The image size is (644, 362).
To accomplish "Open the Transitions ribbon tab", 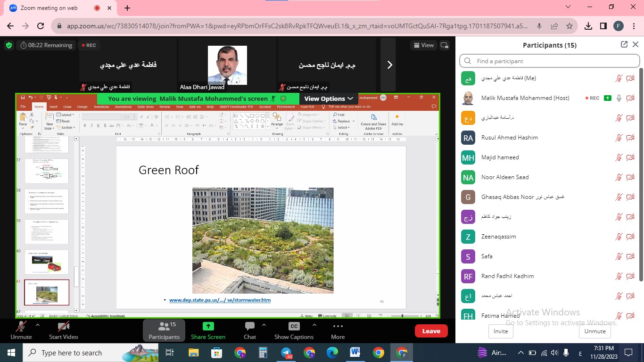I will pyautogui.click(x=100, y=107).
